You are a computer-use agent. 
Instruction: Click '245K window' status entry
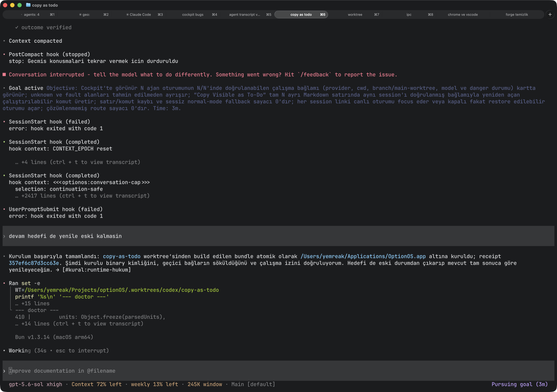point(205,384)
